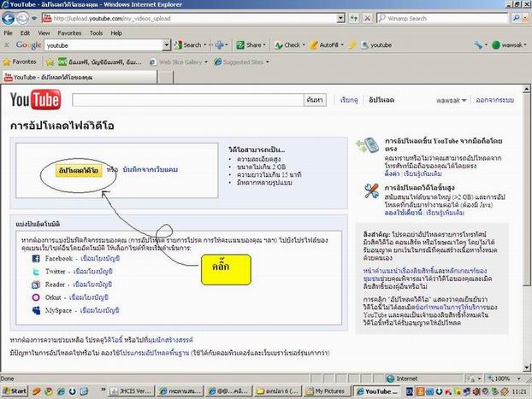Viewport: 532px width, 399px height.
Task: Select the YouTube browser tab
Action: pyautogui.click(x=80, y=77)
